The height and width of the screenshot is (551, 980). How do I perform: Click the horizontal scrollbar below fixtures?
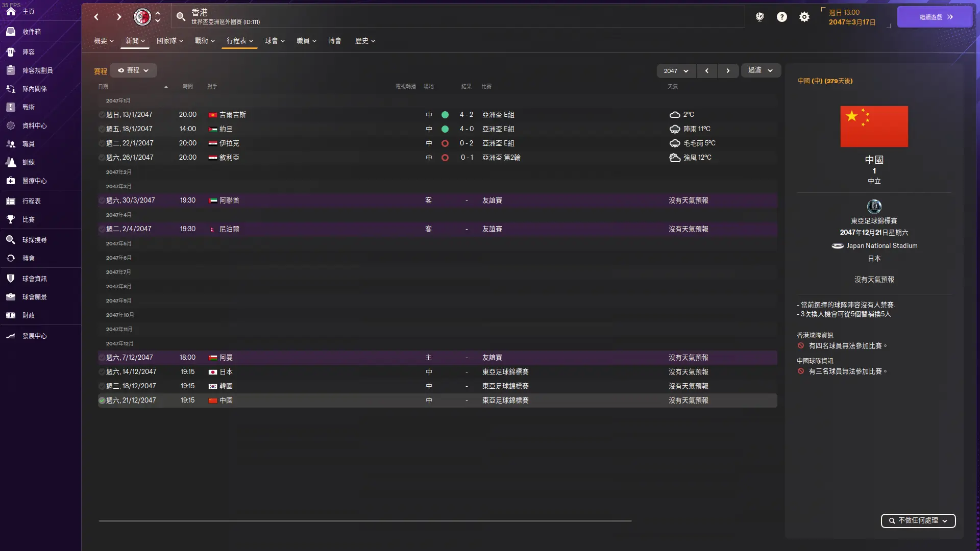(365, 521)
